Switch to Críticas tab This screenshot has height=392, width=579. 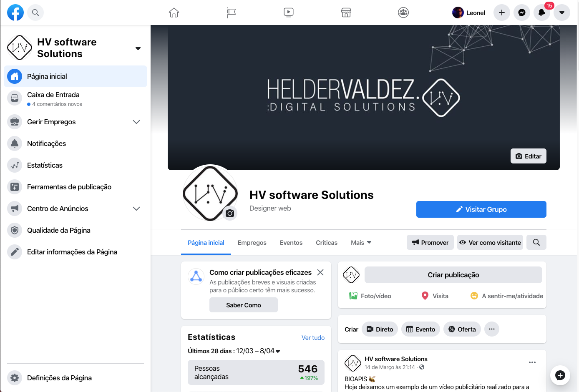pyautogui.click(x=327, y=242)
